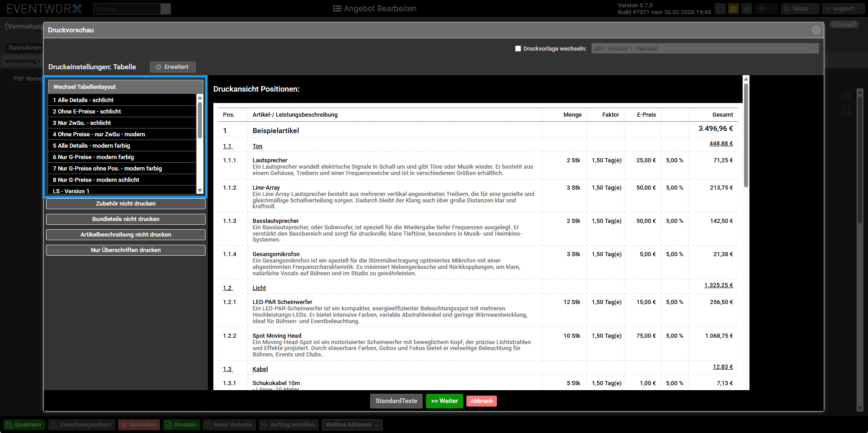Image resolution: width=868 pixels, height=433 pixels.
Task: Click the home icon in the header
Action: point(747,9)
